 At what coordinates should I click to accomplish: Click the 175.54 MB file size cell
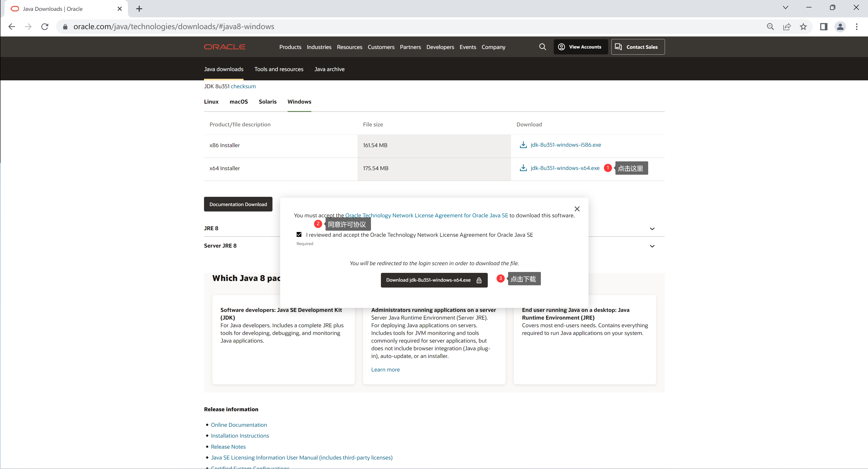(x=434, y=169)
